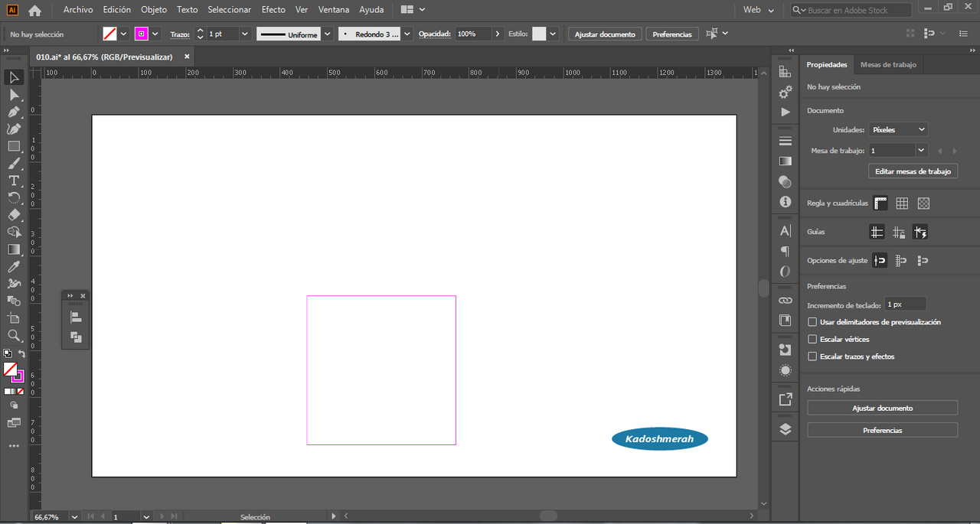Screen dimensions: 980x524
Task: Click the Trazo stroke panel link
Action: coord(180,34)
